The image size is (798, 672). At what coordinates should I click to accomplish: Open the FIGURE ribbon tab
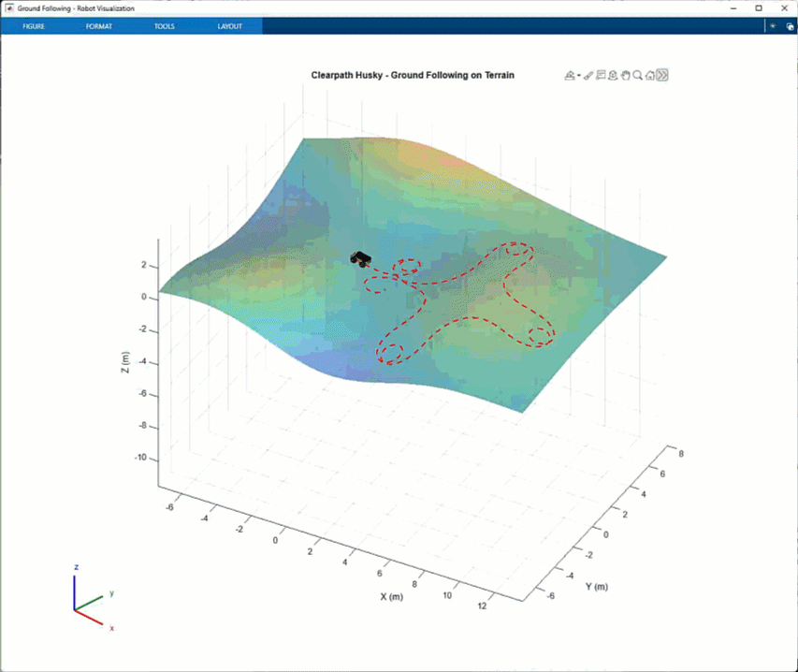(34, 26)
